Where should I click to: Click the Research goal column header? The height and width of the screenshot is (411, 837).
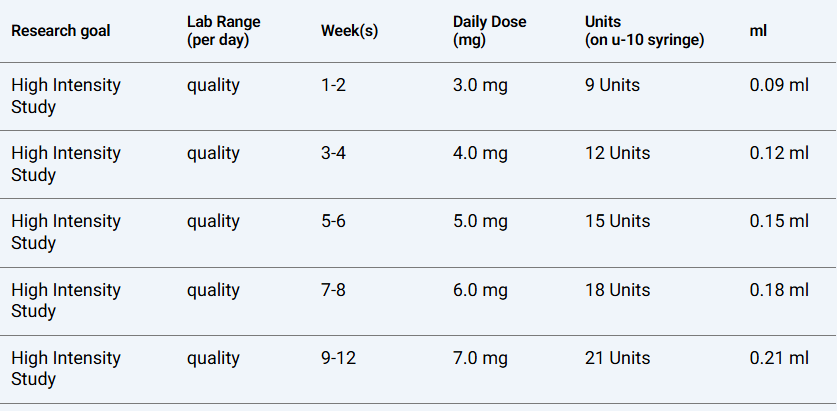coord(61,30)
